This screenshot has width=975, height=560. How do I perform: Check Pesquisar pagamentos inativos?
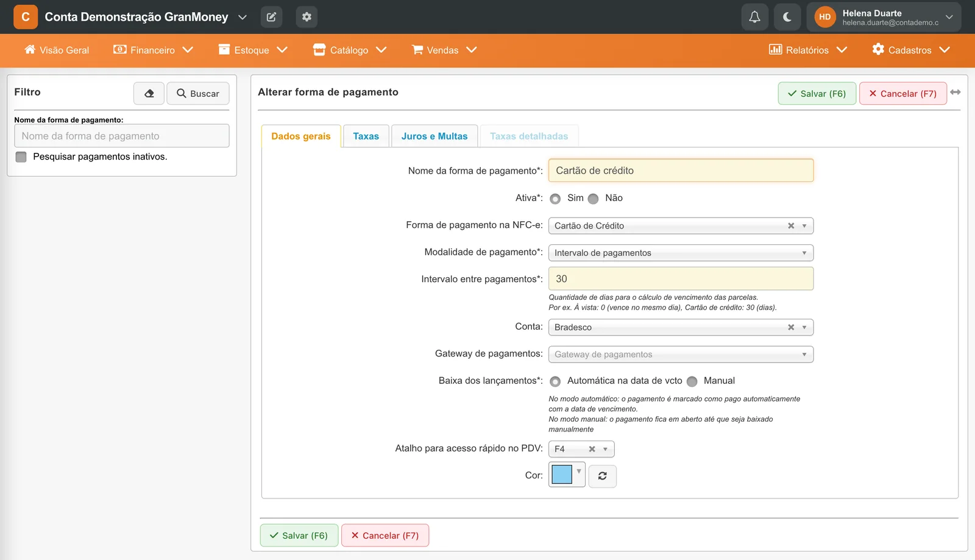tap(21, 157)
